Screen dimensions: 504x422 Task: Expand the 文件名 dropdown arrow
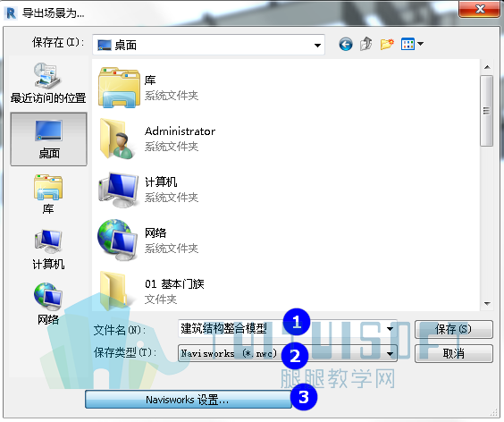pyautogui.click(x=390, y=329)
